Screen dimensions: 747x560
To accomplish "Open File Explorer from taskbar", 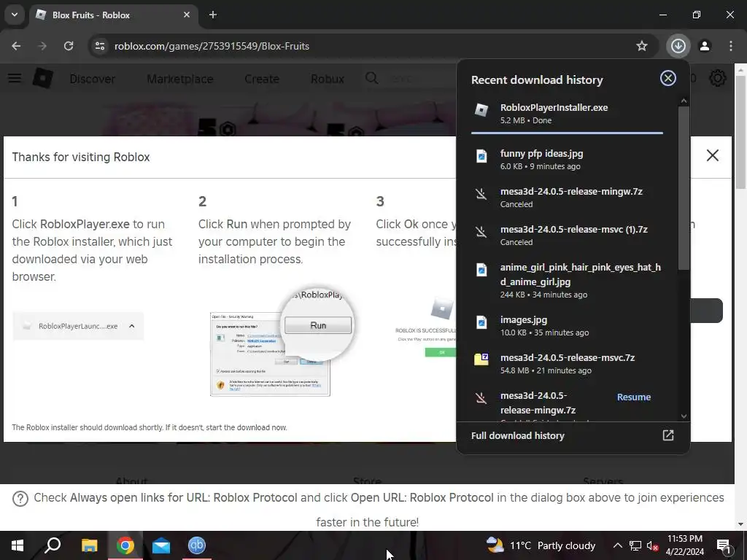I will [89, 545].
